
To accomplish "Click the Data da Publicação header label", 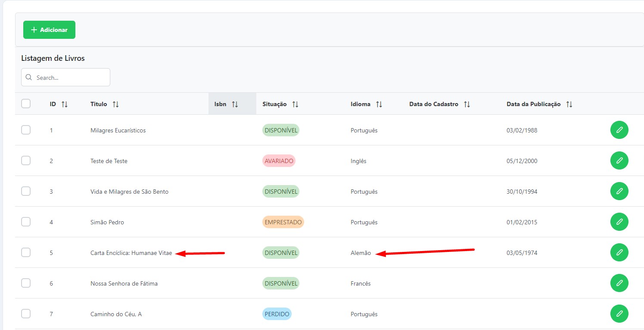I will click(534, 104).
